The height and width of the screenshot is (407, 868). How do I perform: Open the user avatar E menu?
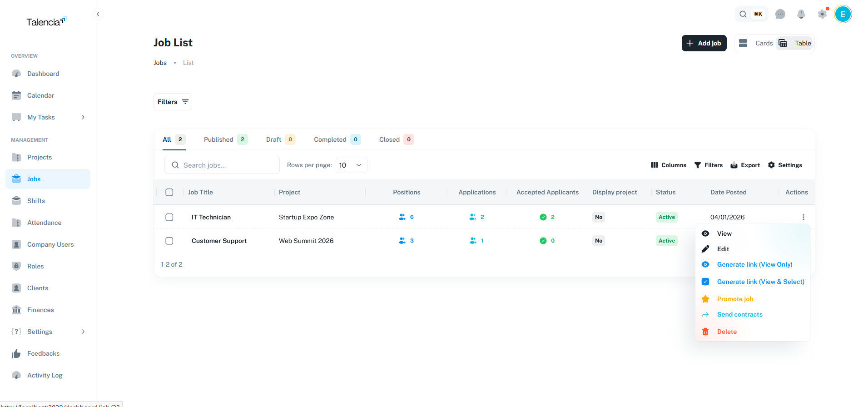pyautogui.click(x=843, y=14)
